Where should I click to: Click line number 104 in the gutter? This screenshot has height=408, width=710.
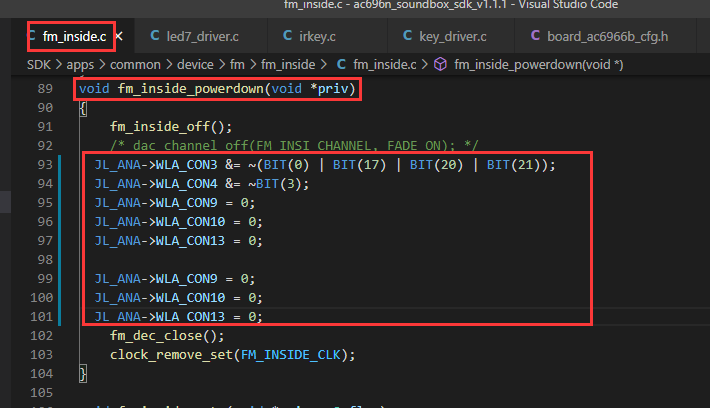[42, 374]
